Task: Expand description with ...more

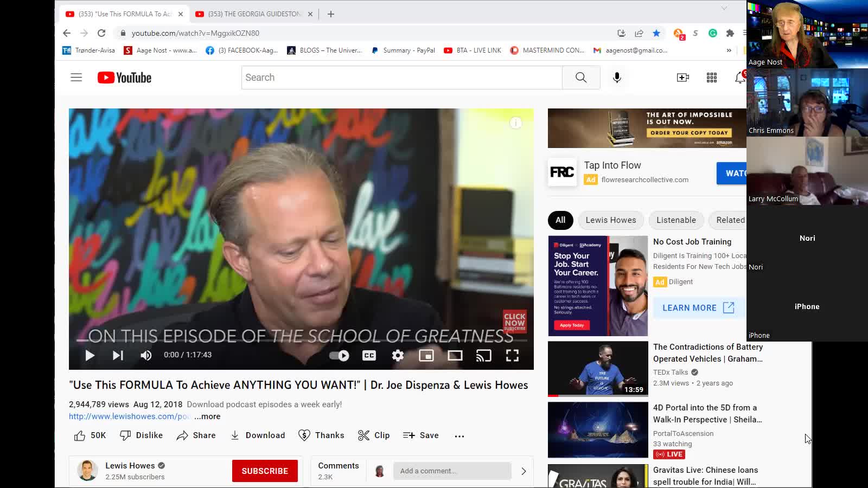Action: [x=207, y=416]
